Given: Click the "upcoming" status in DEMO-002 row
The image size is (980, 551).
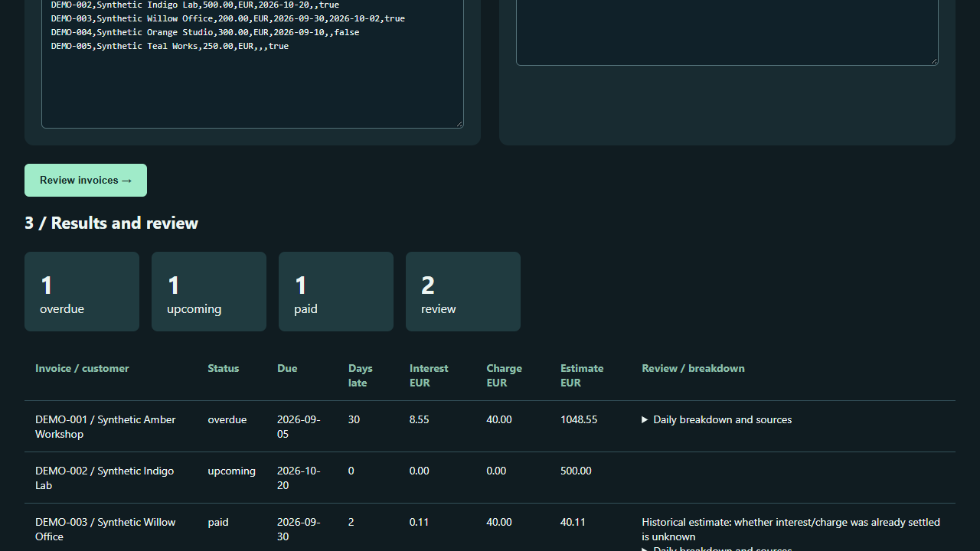Looking at the screenshot, I should [x=231, y=471].
